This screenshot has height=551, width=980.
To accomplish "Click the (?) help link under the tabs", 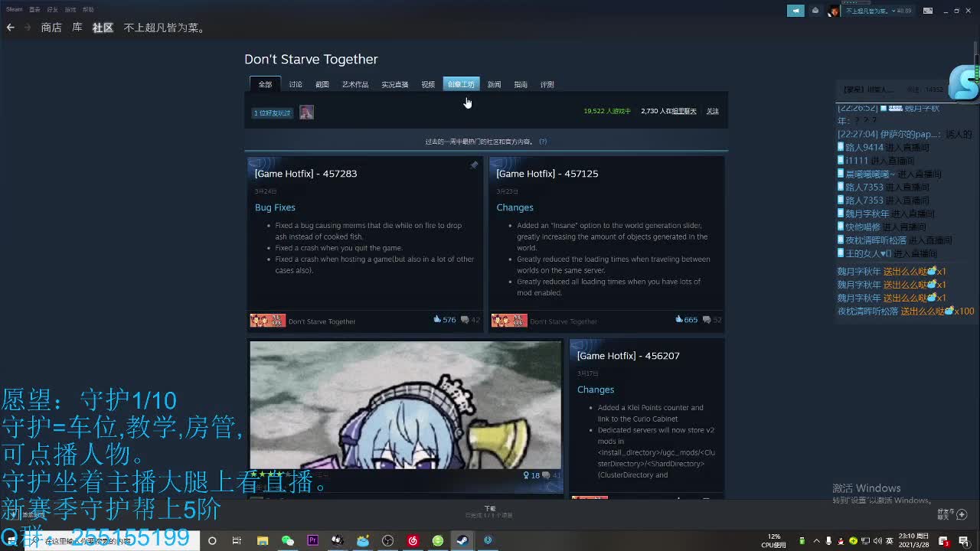I will 543,142.
